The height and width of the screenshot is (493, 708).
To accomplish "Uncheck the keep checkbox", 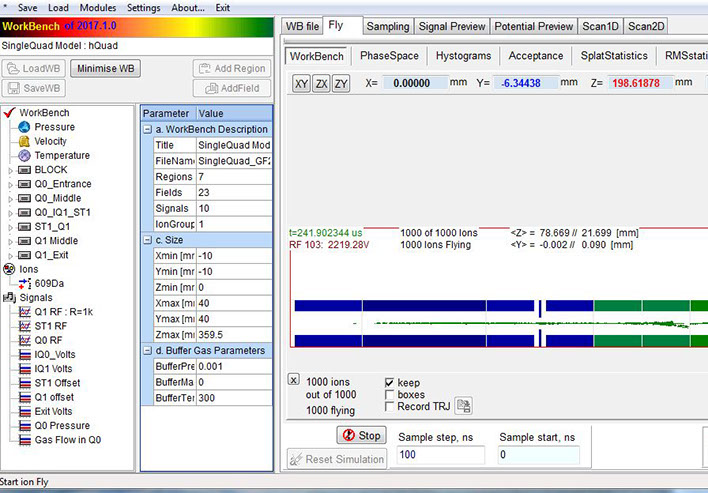I will pos(390,383).
